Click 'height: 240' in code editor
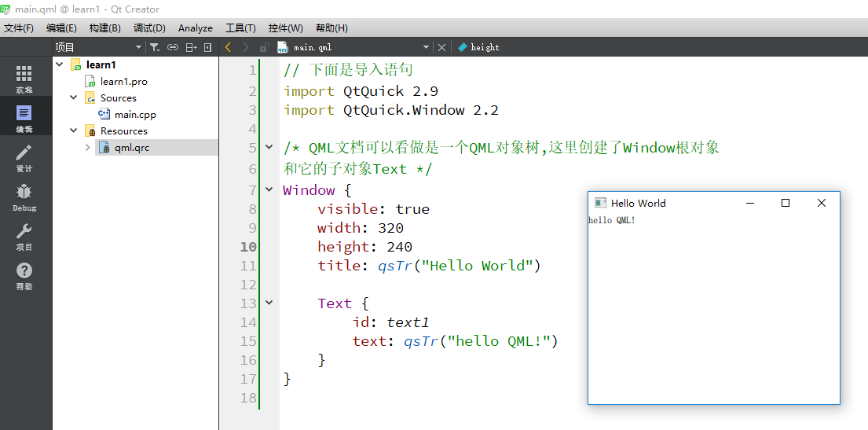The image size is (868, 430). pyautogui.click(x=364, y=247)
